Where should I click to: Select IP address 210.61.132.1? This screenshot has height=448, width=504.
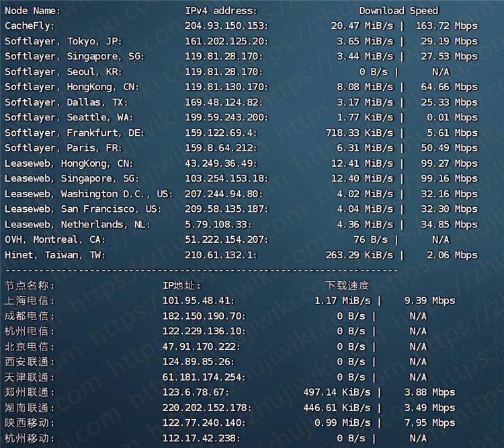(x=221, y=255)
